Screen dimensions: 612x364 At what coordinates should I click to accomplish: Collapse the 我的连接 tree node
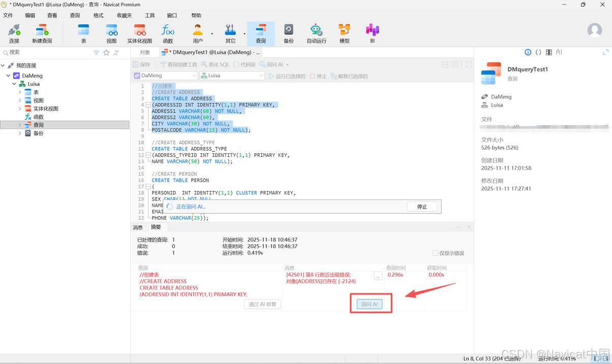3,65
